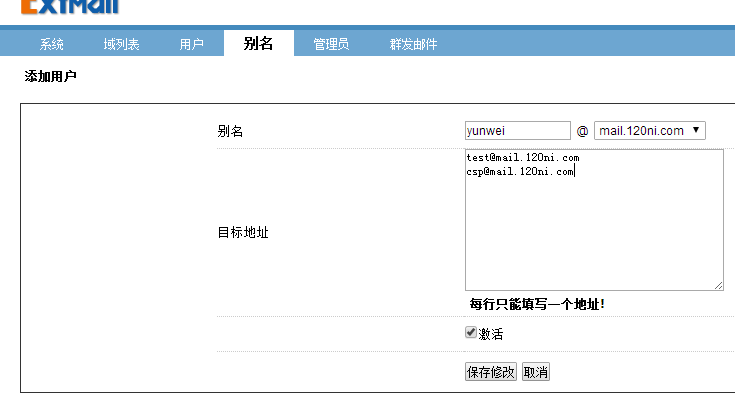Image resolution: width=735 pixels, height=397 pixels.
Task: Click the 目标地址 label
Action: pyautogui.click(x=243, y=232)
